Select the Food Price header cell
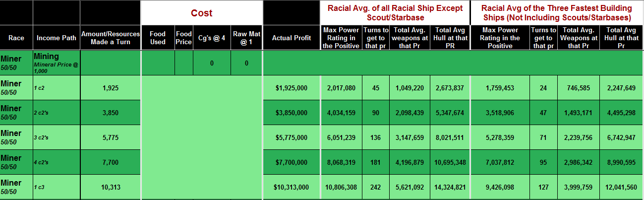Image resolution: width=644 pixels, height=200 pixels. pyautogui.click(x=183, y=38)
